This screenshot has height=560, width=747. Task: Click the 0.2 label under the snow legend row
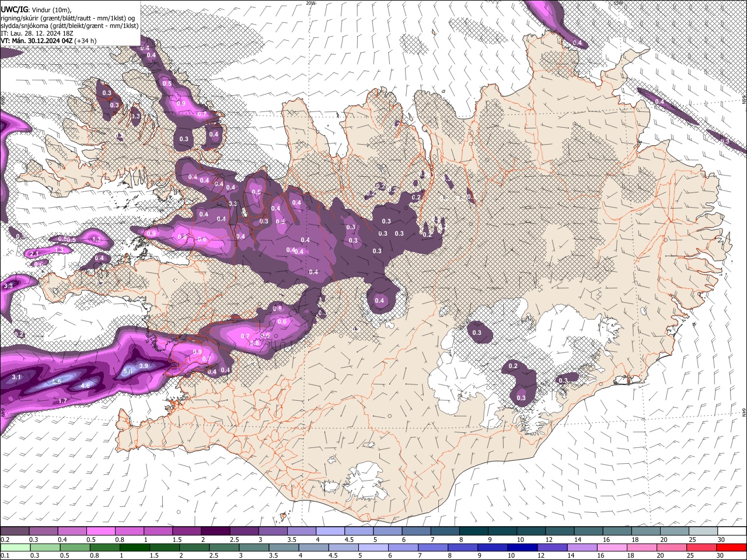pos(4,540)
